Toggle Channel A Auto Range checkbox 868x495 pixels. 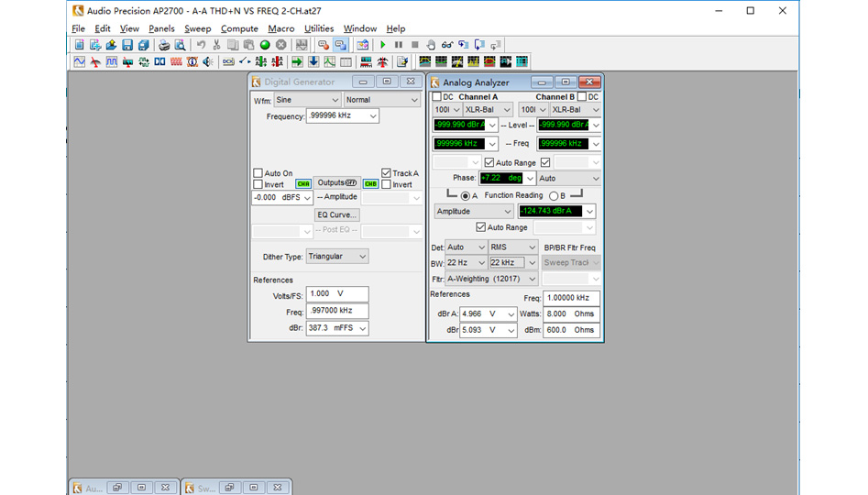coord(489,162)
